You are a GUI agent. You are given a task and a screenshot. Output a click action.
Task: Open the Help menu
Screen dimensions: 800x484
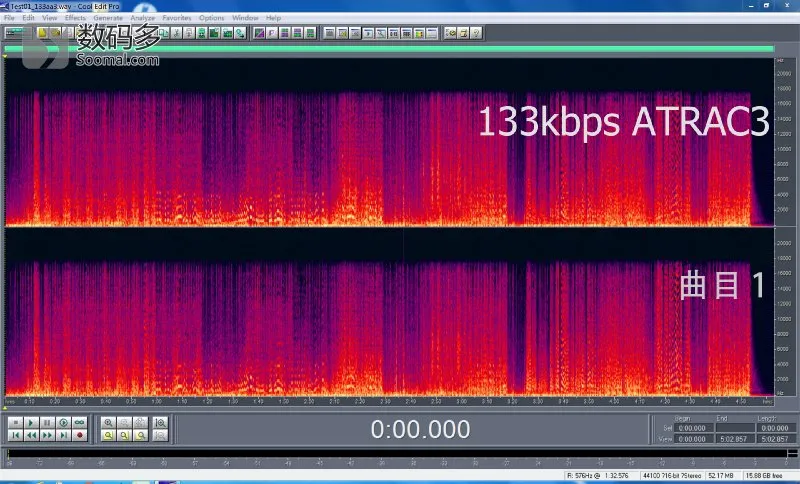click(273, 17)
